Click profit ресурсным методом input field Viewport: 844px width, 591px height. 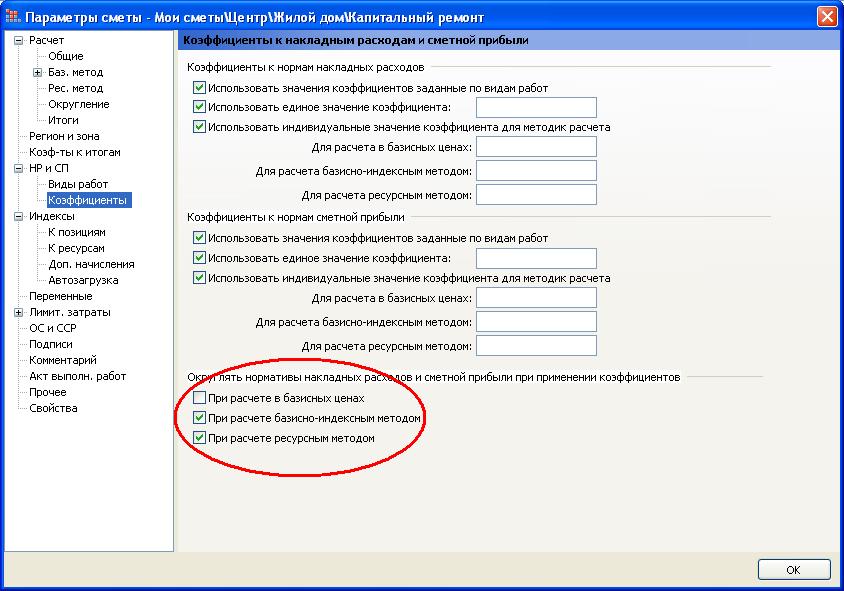tap(536, 346)
